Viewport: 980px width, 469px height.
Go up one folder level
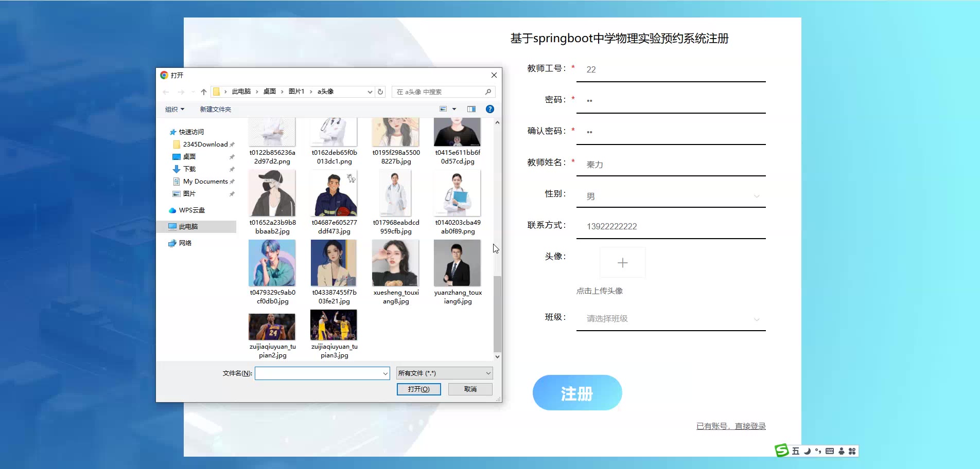[204, 92]
